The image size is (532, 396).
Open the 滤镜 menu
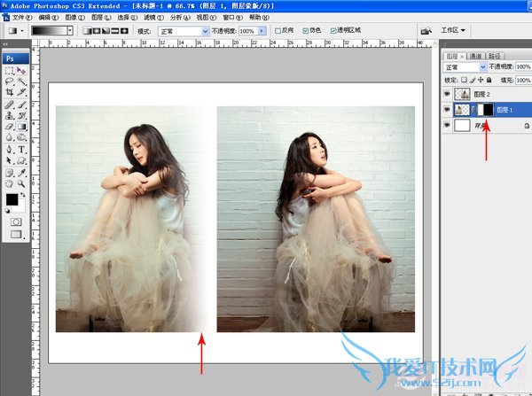click(x=153, y=17)
